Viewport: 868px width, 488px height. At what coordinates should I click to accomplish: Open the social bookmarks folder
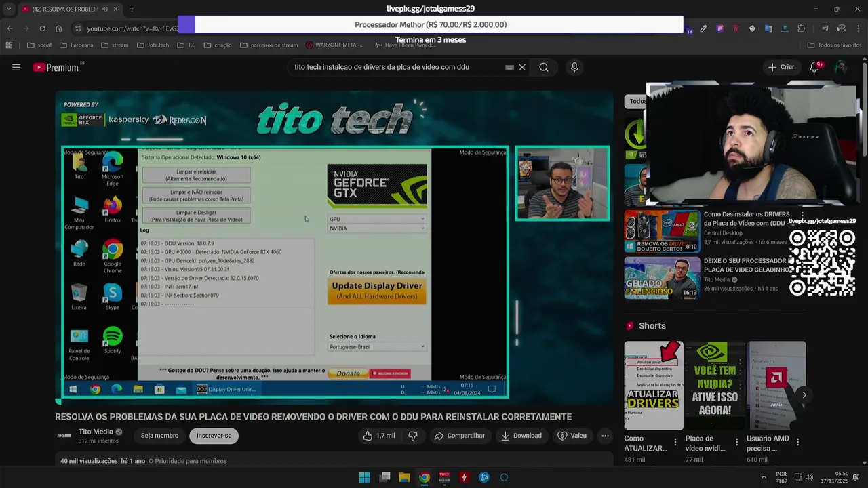coord(39,45)
